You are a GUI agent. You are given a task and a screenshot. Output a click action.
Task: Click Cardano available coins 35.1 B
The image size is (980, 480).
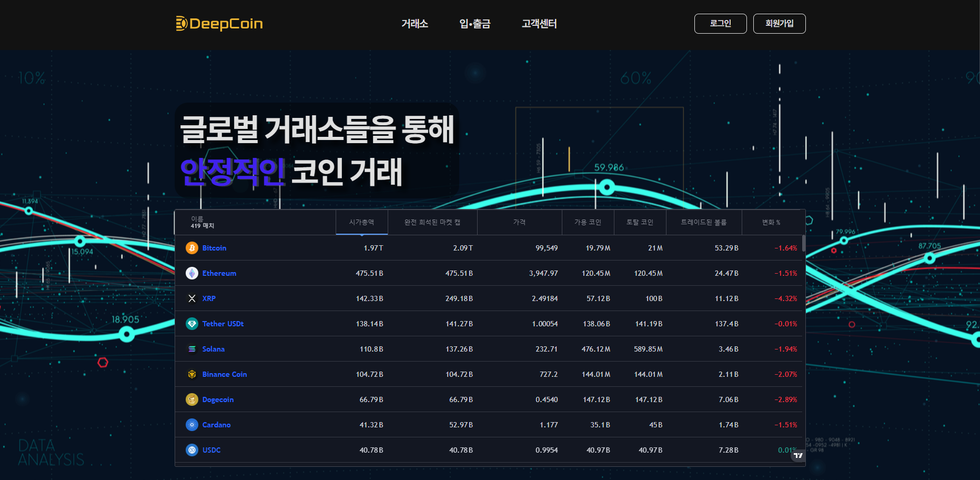(x=600, y=425)
